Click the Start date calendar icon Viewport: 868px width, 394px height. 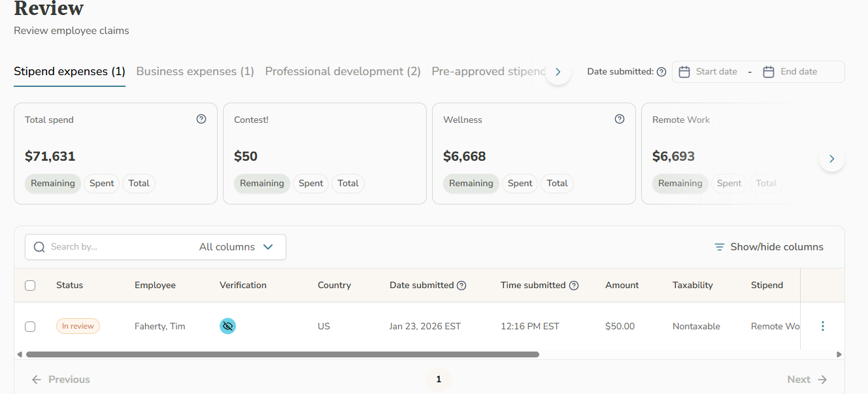[x=684, y=72]
